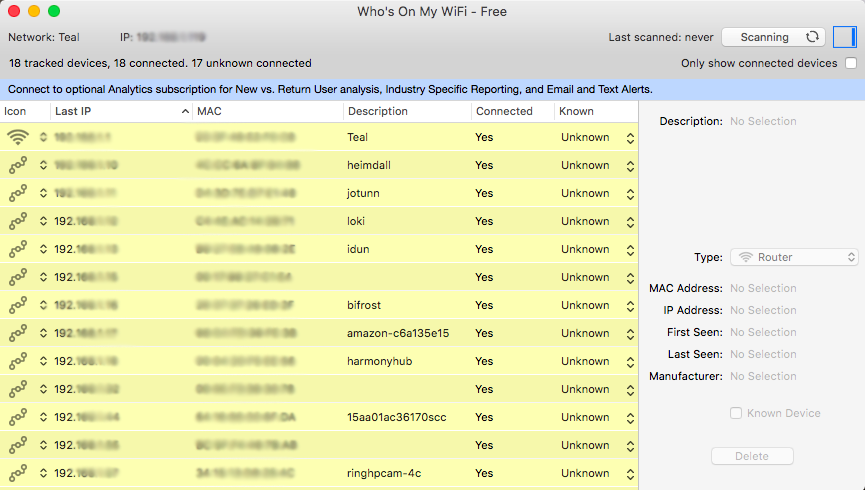Click the device icon in bifrost row
The height and width of the screenshot is (490, 865).
[17, 305]
